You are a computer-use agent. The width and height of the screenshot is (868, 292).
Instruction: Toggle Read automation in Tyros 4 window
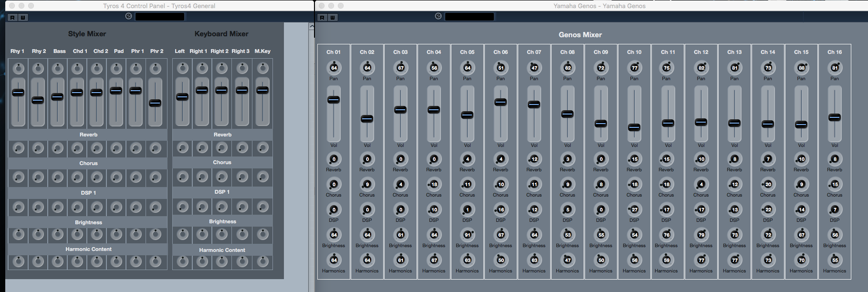click(x=12, y=17)
